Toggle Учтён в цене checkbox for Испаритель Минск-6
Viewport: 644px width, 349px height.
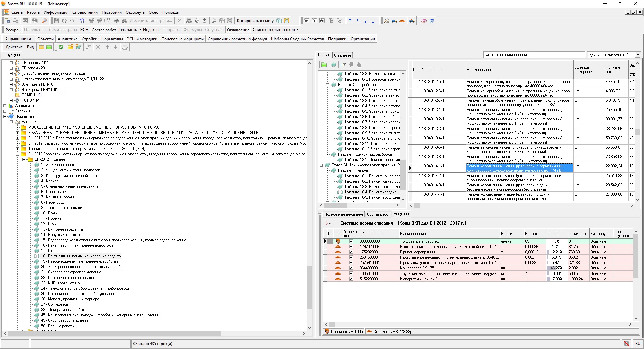(351, 279)
